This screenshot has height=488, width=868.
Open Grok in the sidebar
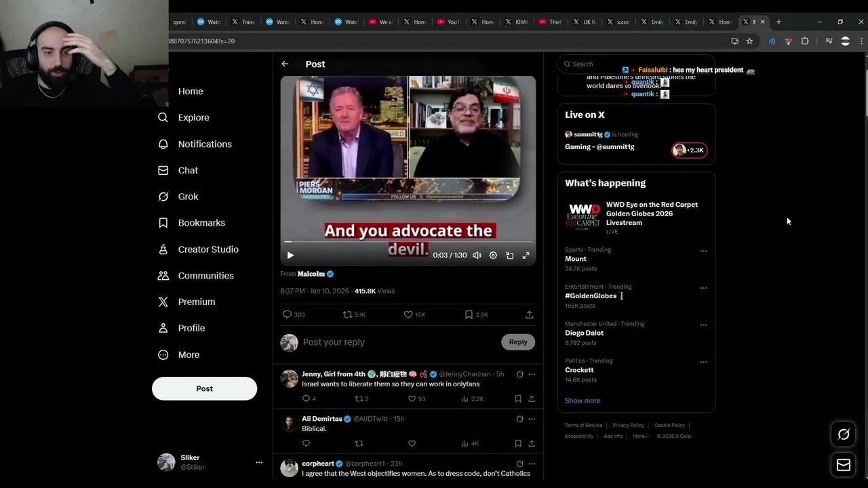pyautogui.click(x=188, y=197)
